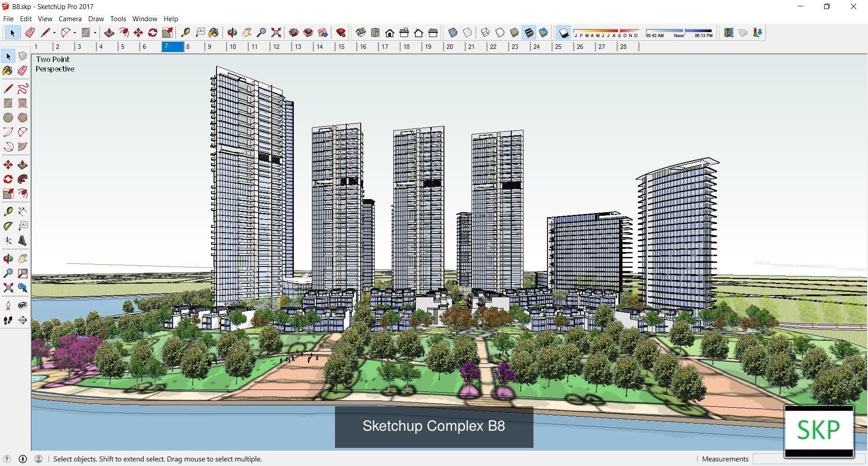Open the Window menu
The image size is (868, 466).
click(x=145, y=19)
